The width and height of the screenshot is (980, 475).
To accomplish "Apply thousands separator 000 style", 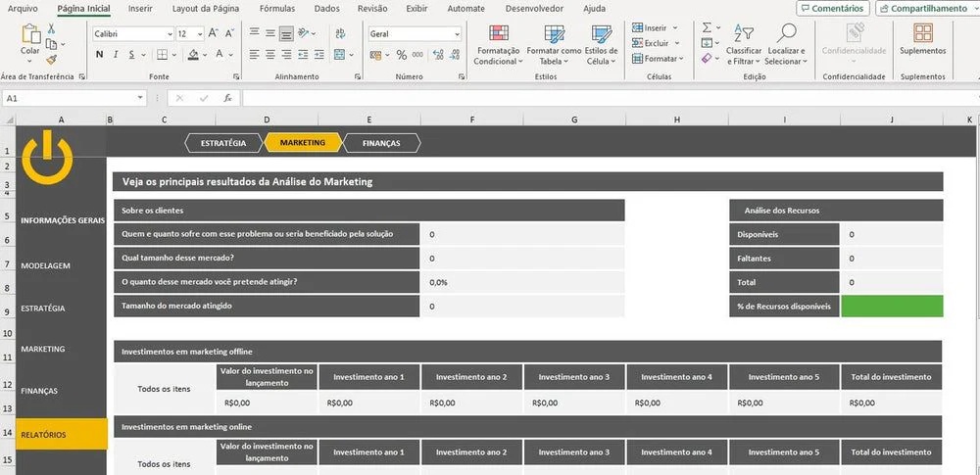I will [417, 55].
